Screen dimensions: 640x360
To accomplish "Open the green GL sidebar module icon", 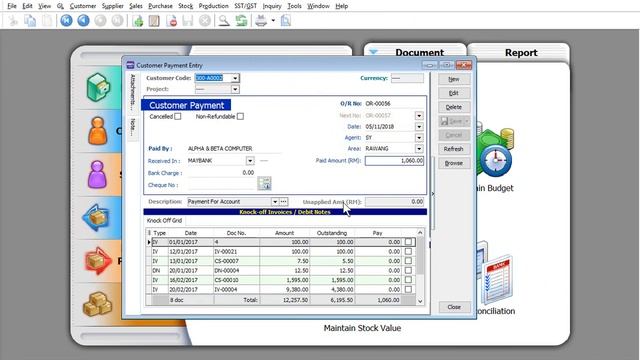I will (98, 87).
